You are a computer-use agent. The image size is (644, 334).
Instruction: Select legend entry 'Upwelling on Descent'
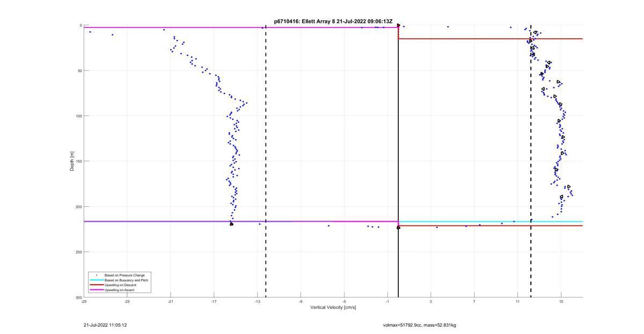pos(120,285)
